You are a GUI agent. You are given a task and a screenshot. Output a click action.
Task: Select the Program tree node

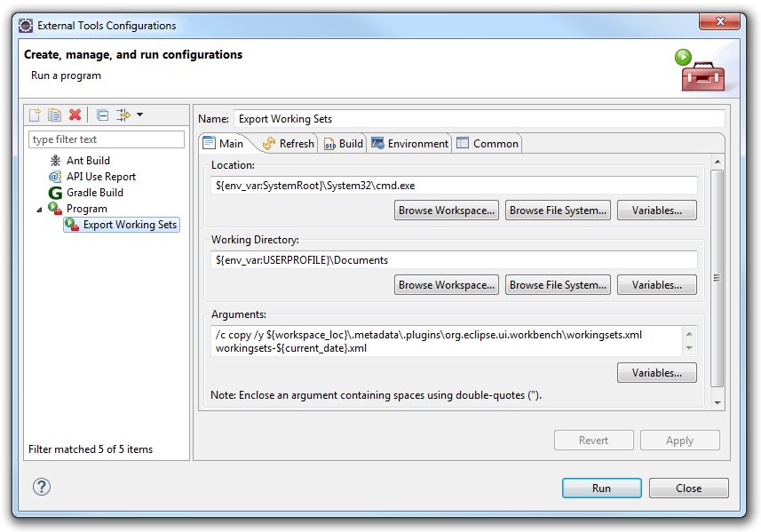click(x=86, y=209)
